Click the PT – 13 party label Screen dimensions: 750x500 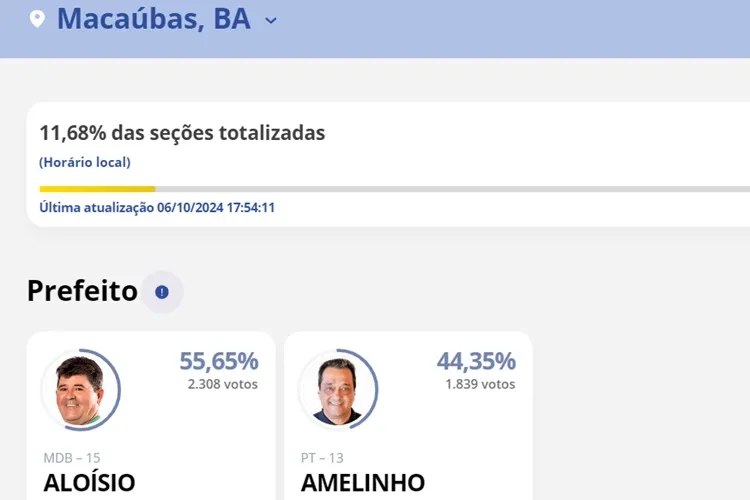pyautogui.click(x=322, y=458)
